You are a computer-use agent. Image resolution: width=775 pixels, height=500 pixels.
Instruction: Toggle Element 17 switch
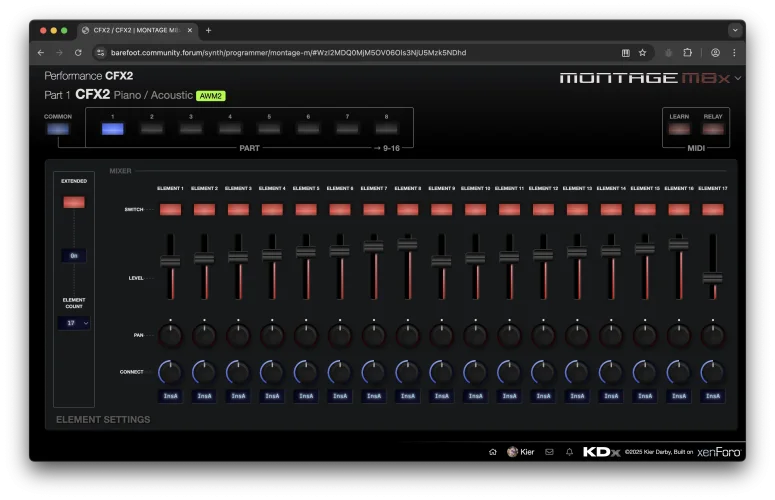pos(713,209)
